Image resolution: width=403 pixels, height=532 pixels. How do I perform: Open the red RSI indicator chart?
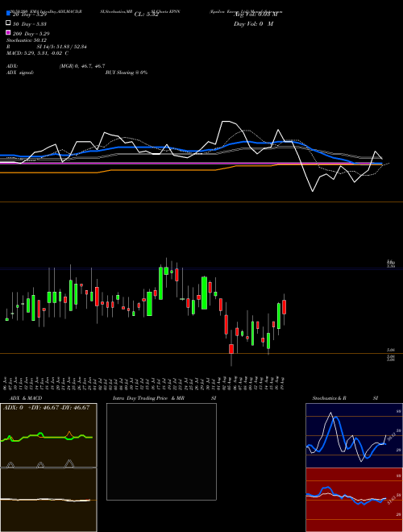(x=354, y=500)
